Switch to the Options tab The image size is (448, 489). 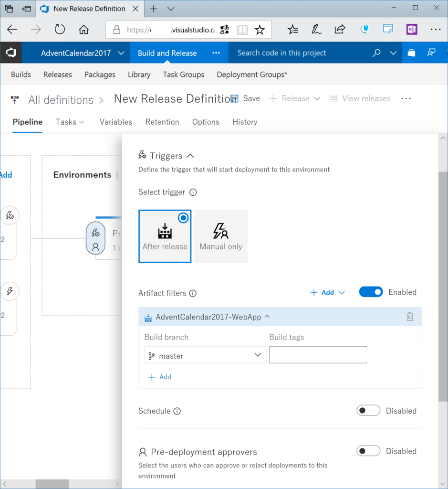click(206, 122)
